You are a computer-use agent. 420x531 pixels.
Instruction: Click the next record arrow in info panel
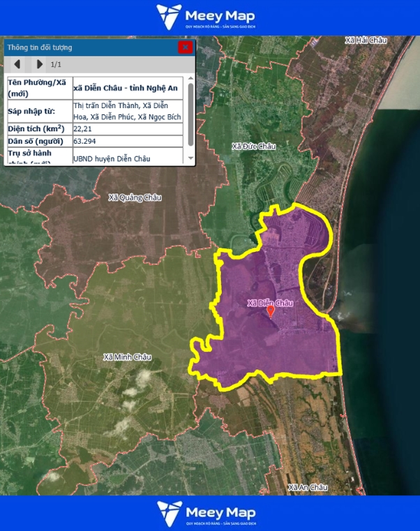click(x=39, y=64)
